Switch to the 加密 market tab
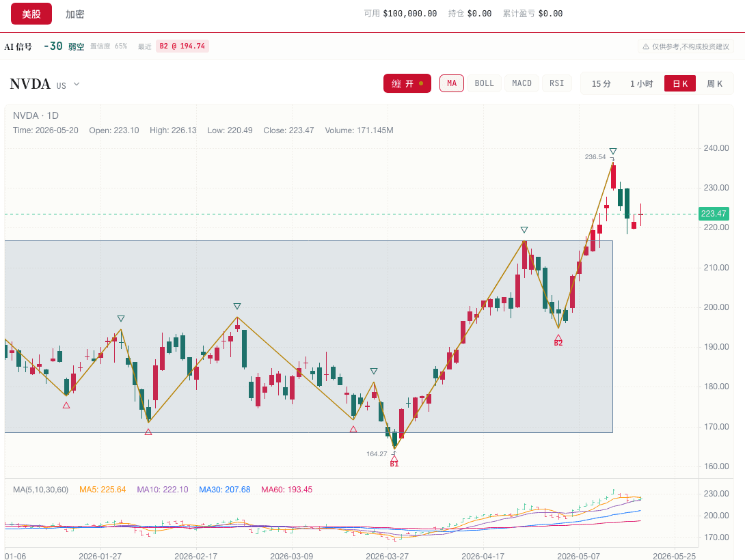The width and height of the screenshot is (745, 560). click(75, 14)
